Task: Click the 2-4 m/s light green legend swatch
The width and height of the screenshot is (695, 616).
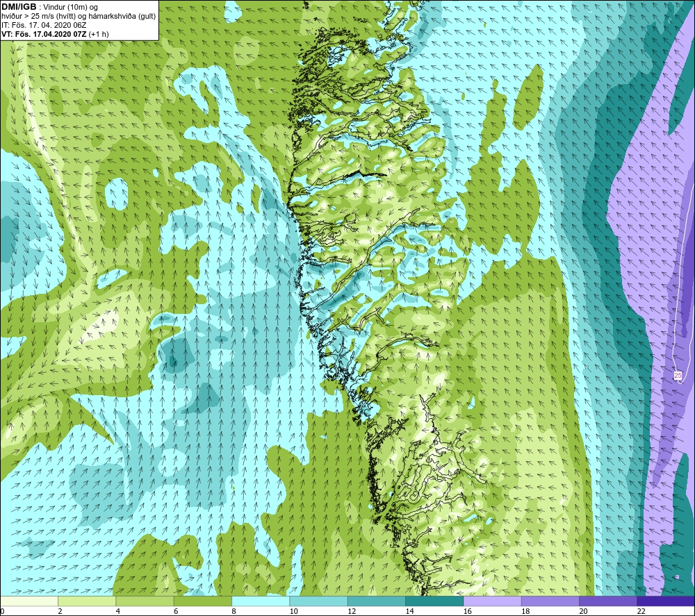Action: pyautogui.click(x=87, y=601)
